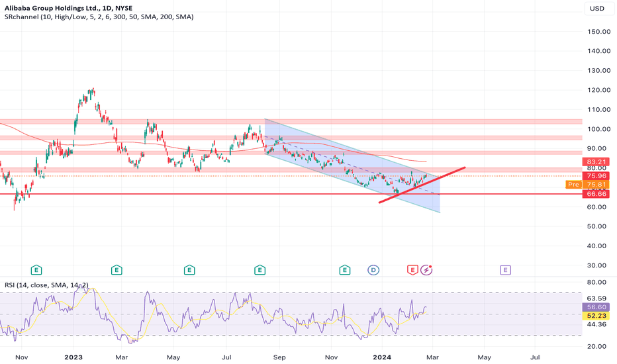
Task: Click the 120.00 price axis label
Action: pyautogui.click(x=598, y=90)
